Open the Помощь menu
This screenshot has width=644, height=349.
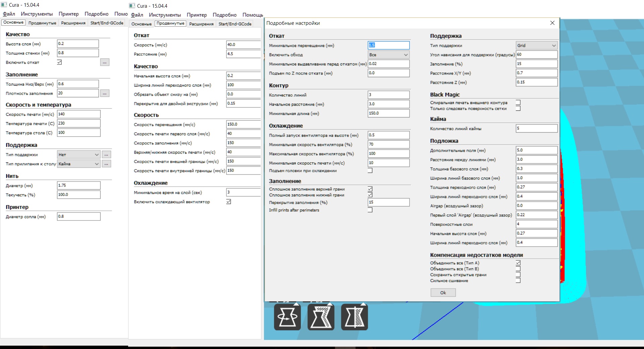click(x=253, y=15)
